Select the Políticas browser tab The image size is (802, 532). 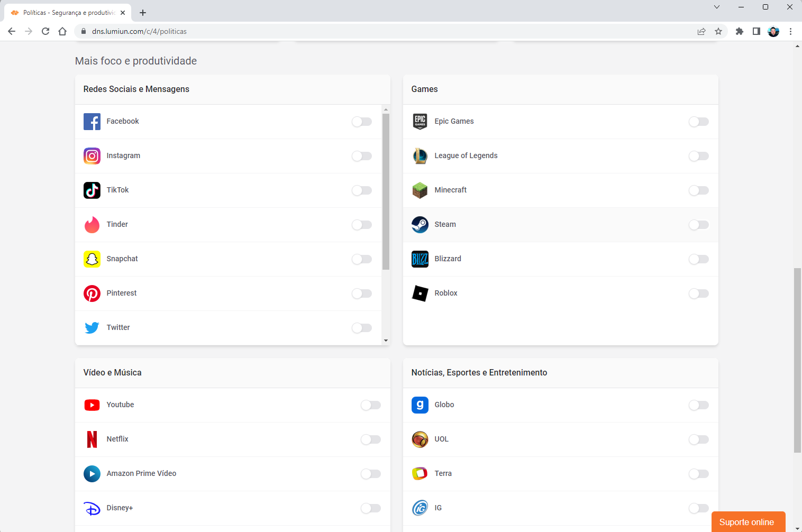(68, 13)
